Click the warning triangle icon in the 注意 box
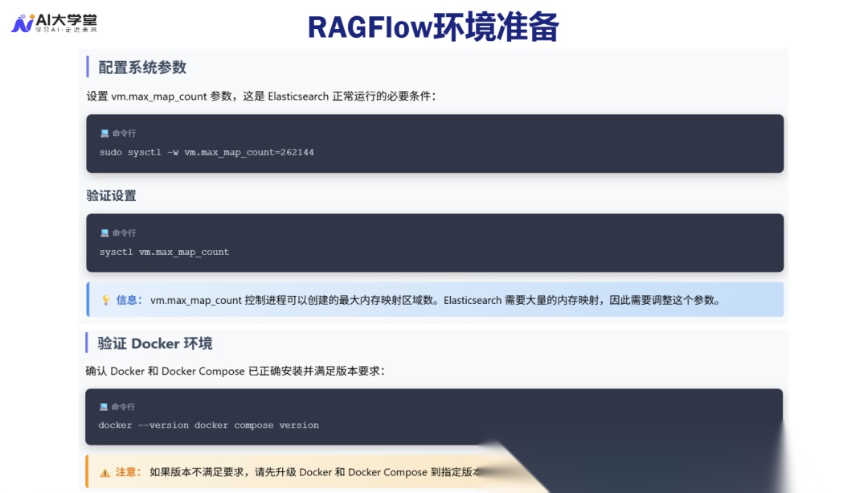Screen dimensions: 868x493 click(x=104, y=473)
